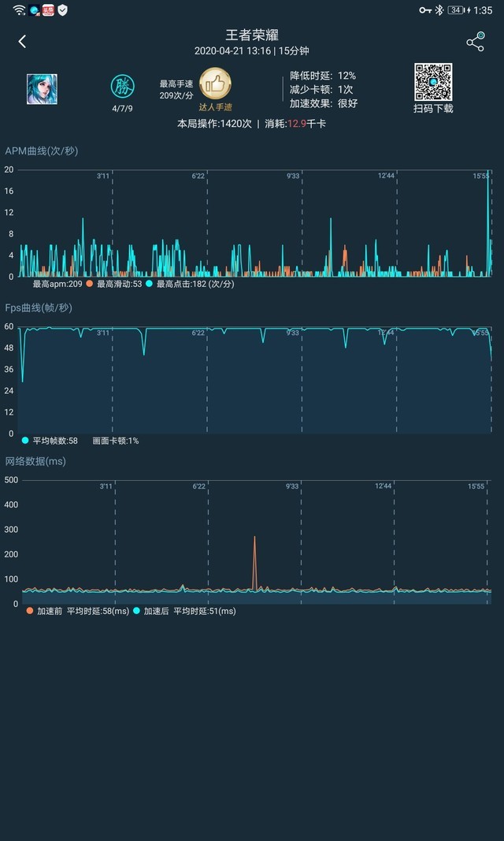Tap the VPN key status icon
504x841 pixels.
coord(425,9)
